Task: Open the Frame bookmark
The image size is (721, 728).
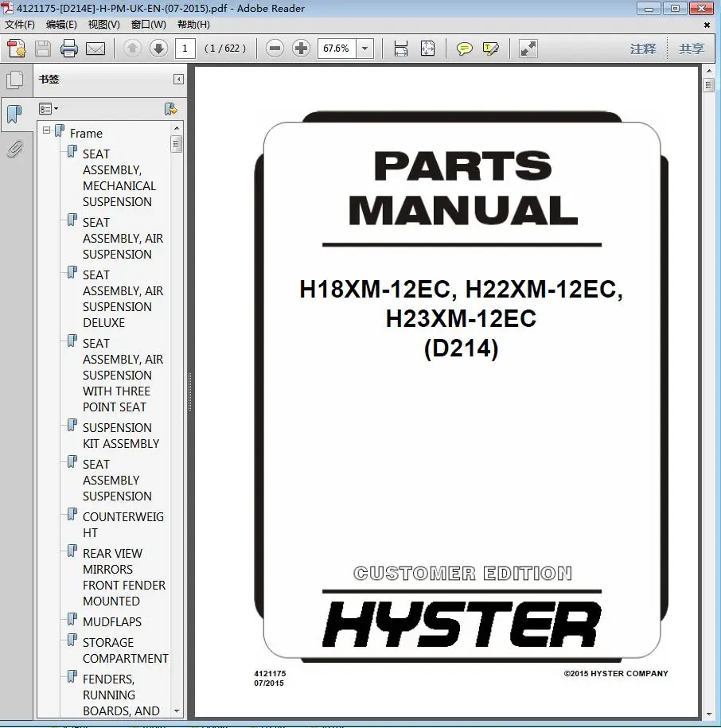Action: coord(87,134)
